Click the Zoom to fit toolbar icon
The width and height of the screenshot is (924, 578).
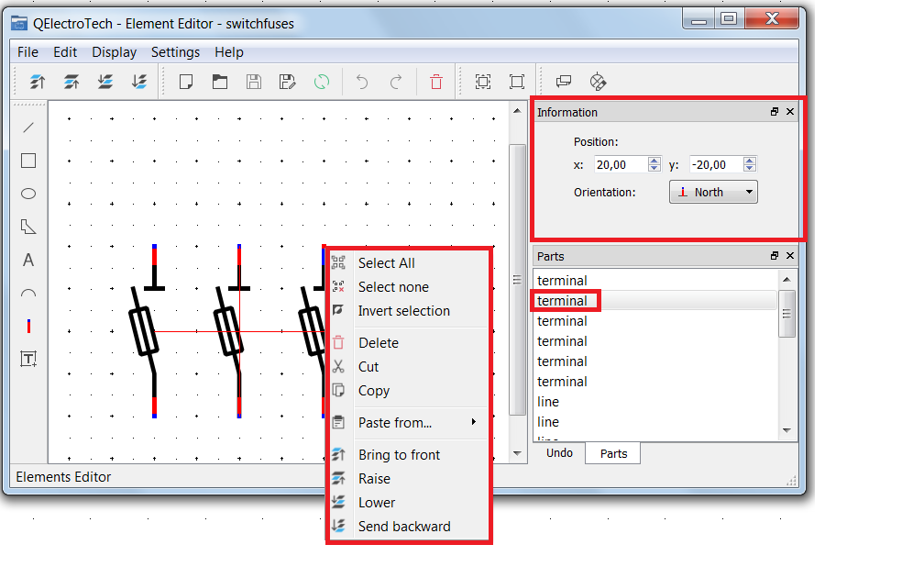coord(483,82)
